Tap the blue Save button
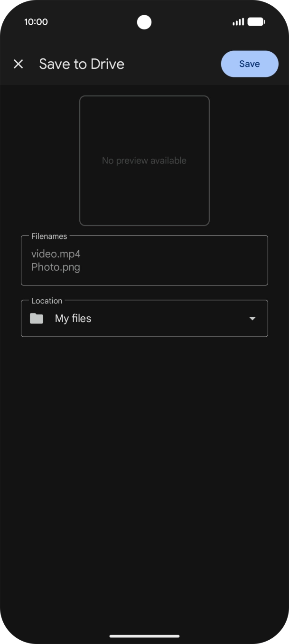Screen dimensions: 289x644 tap(249, 64)
